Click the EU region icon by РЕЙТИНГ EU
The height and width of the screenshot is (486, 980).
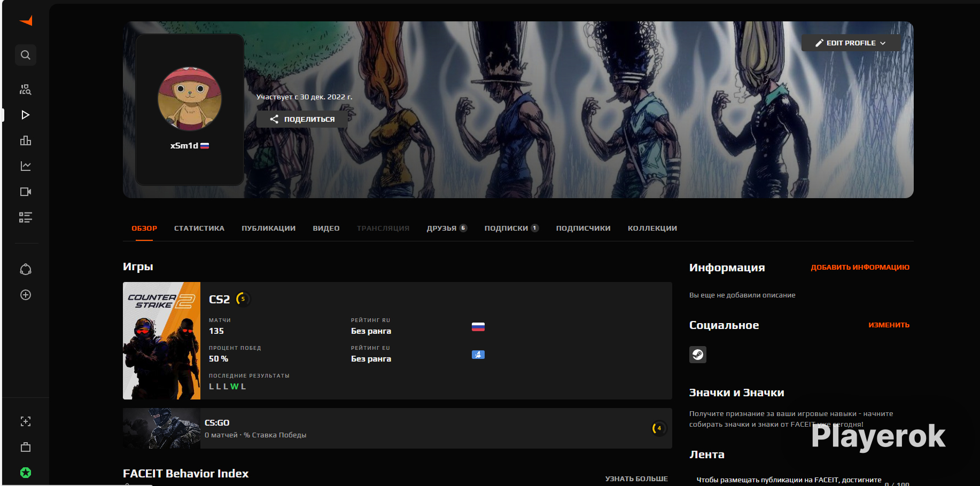478,355
